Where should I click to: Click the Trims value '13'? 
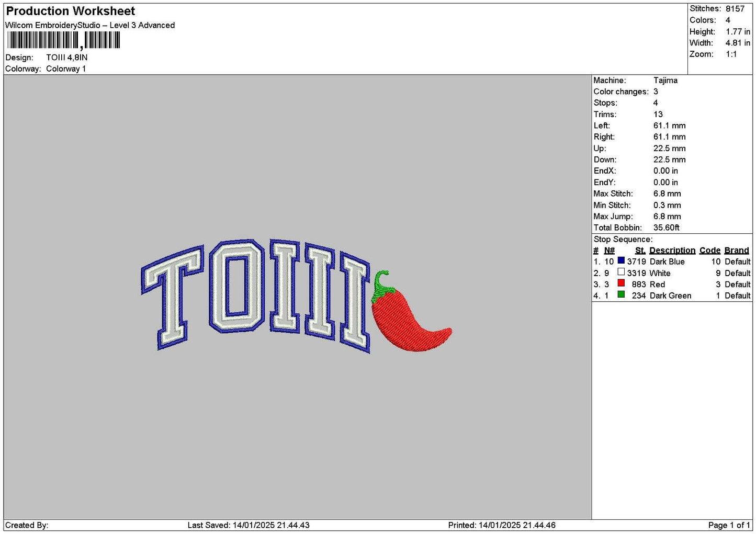[658, 115]
